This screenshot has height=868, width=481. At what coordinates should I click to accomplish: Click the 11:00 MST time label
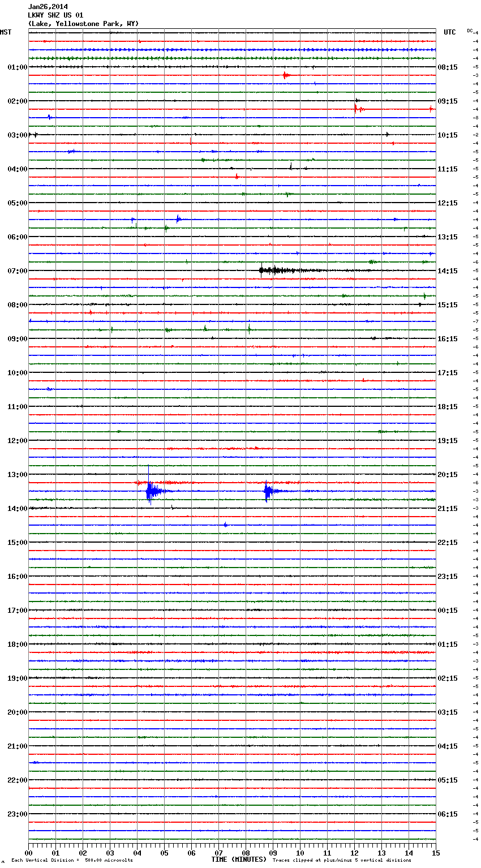[17, 407]
